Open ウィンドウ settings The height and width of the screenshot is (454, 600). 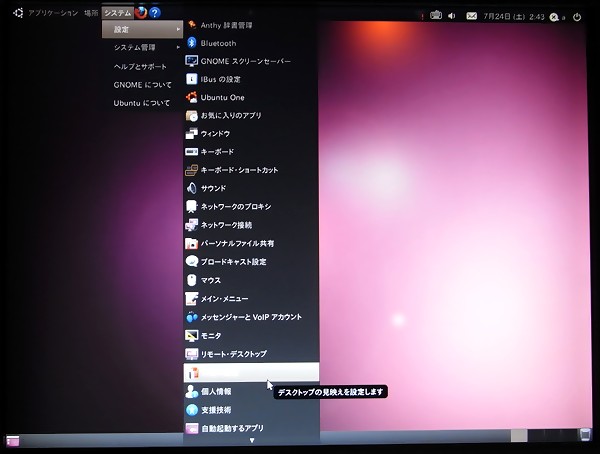tap(251, 134)
